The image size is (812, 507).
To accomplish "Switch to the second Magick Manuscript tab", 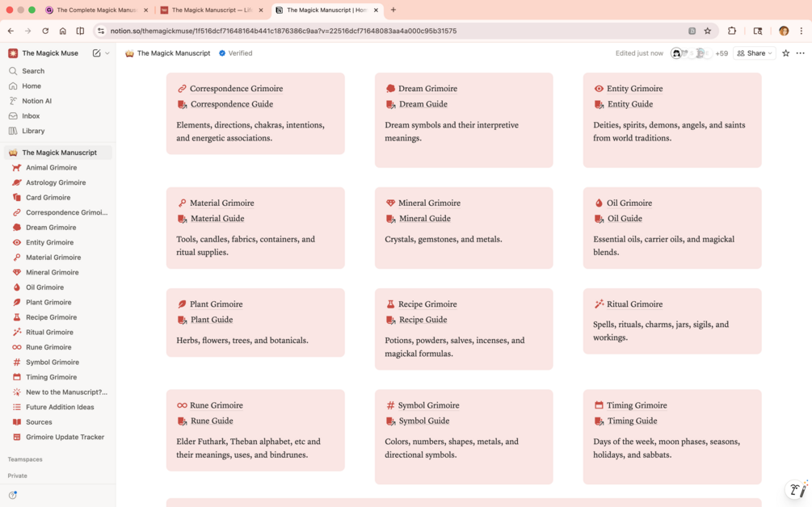I will pos(212,10).
